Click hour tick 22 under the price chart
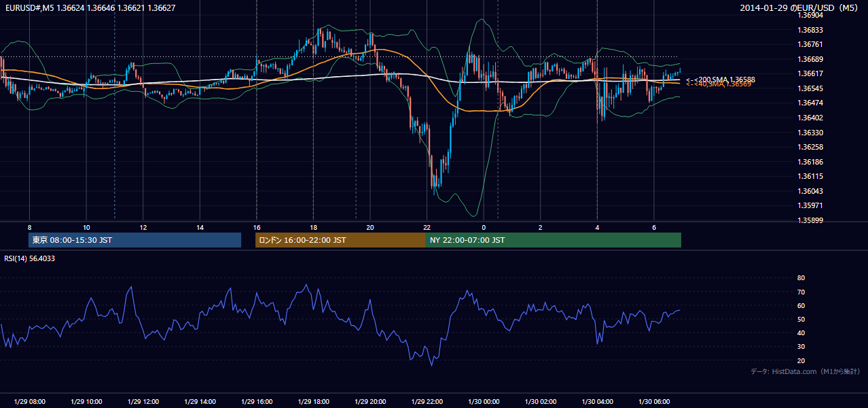The width and height of the screenshot is (868, 408). tap(427, 227)
